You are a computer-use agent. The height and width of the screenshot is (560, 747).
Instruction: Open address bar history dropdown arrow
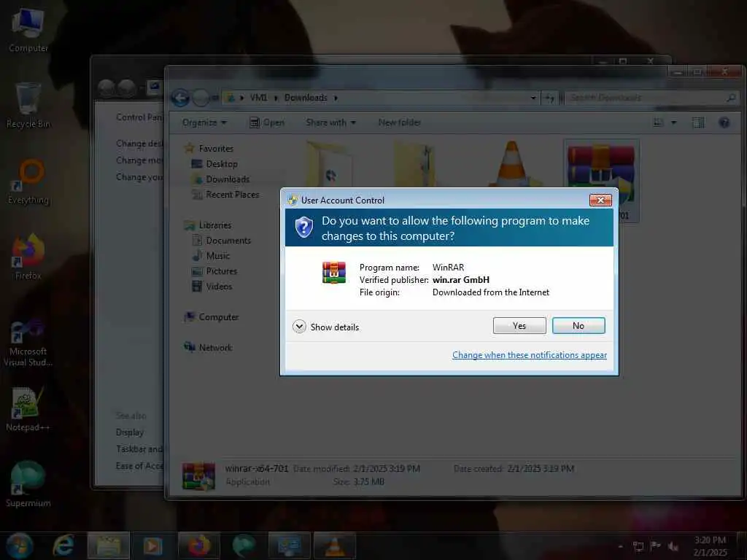tap(533, 98)
